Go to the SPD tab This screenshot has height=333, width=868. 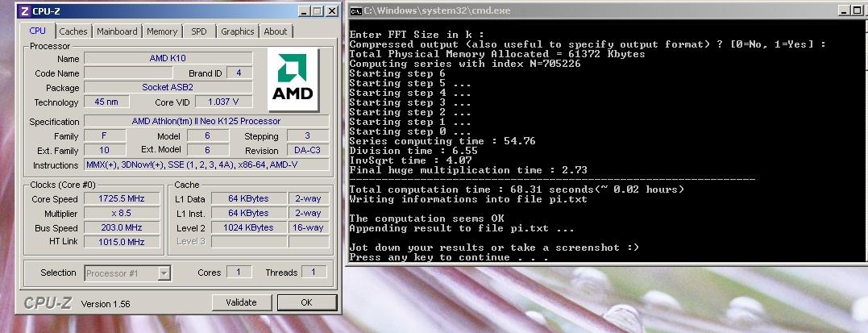tap(199, 31)
